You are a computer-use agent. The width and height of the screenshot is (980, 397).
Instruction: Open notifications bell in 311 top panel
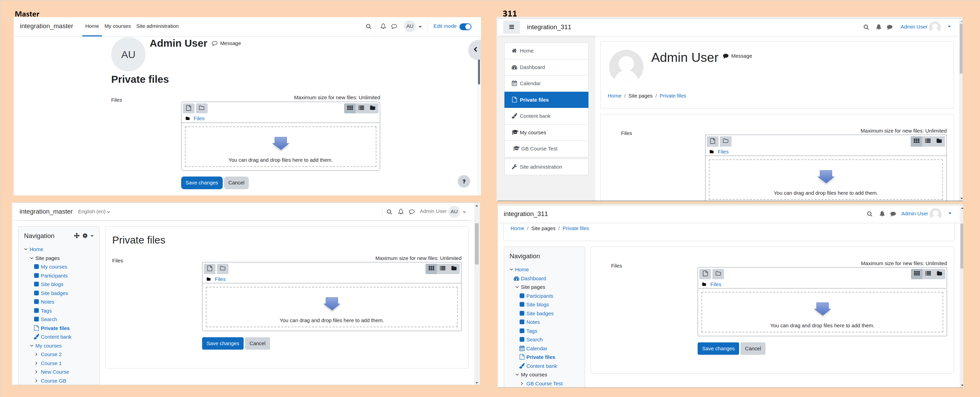(x=878, y=27)
